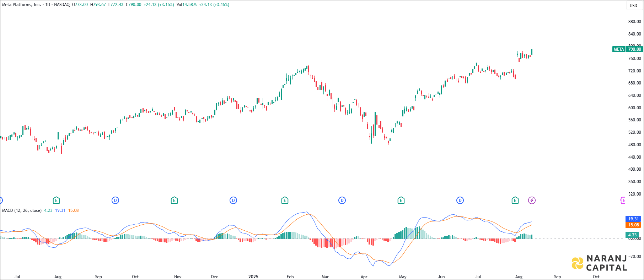Click the 720.00 price axis label
Image resolution: width=644 pixels, height=280 pixels.
coord(634,71)
